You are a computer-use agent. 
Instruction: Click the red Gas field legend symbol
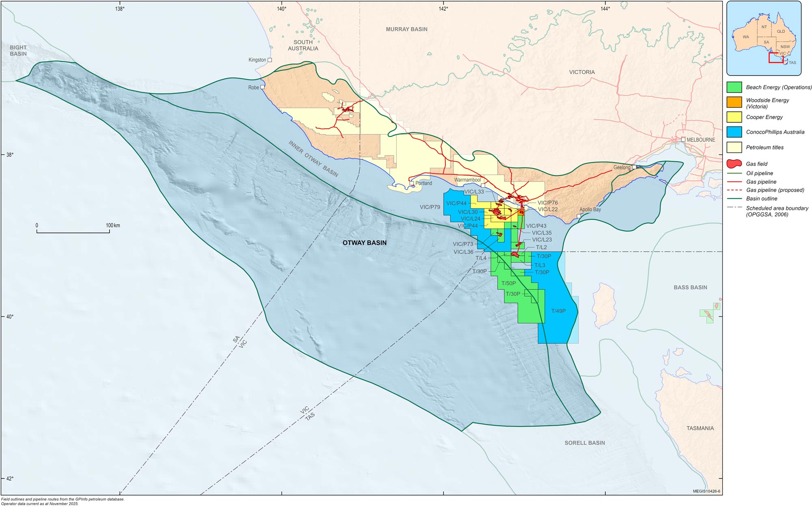click(x=734, y=164)
